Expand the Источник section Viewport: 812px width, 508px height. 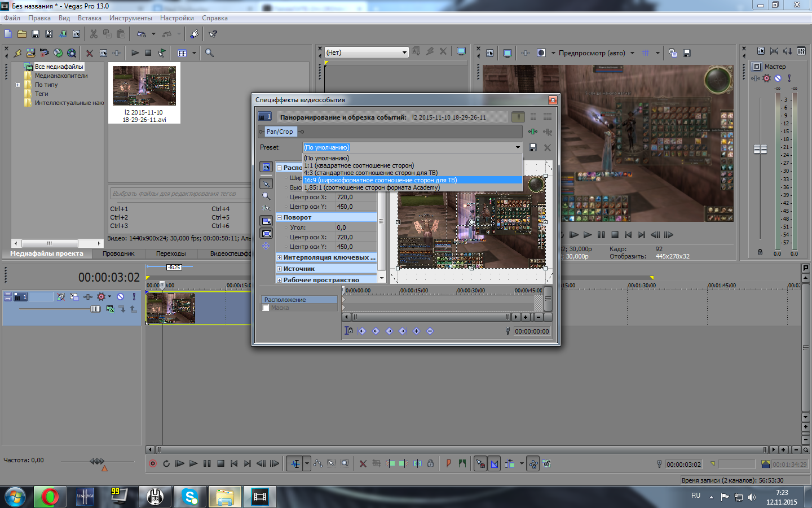[279, 269]
